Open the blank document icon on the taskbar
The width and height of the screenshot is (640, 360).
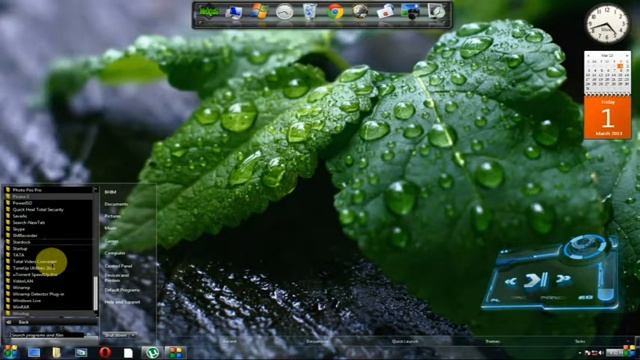(x=128, y=353)
